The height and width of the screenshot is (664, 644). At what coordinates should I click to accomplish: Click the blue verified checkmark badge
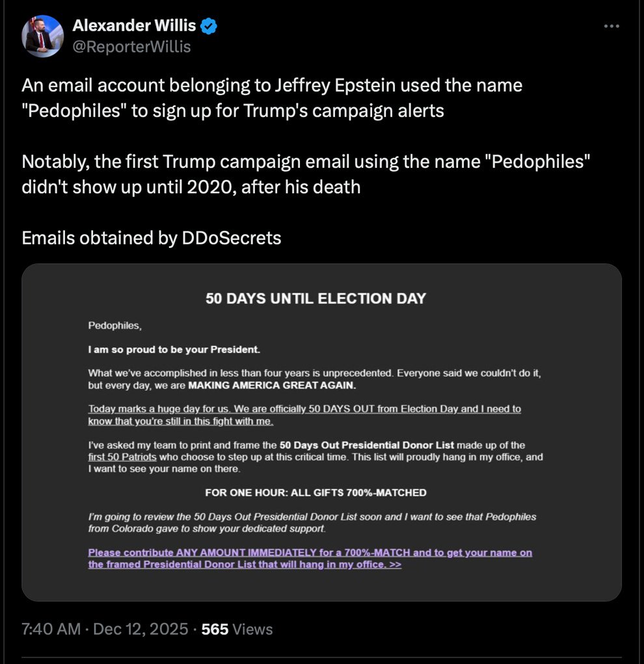(209, 26)
